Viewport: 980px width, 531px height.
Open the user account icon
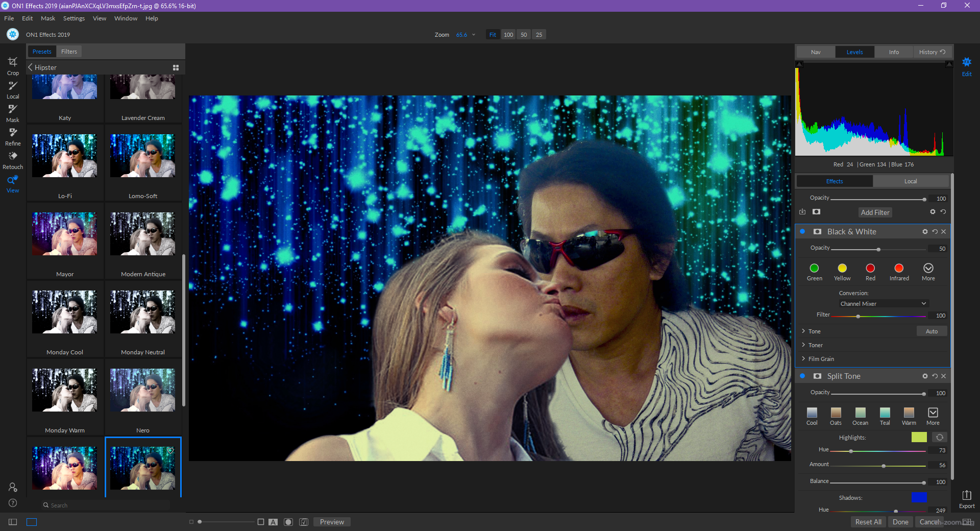point(13,487)
